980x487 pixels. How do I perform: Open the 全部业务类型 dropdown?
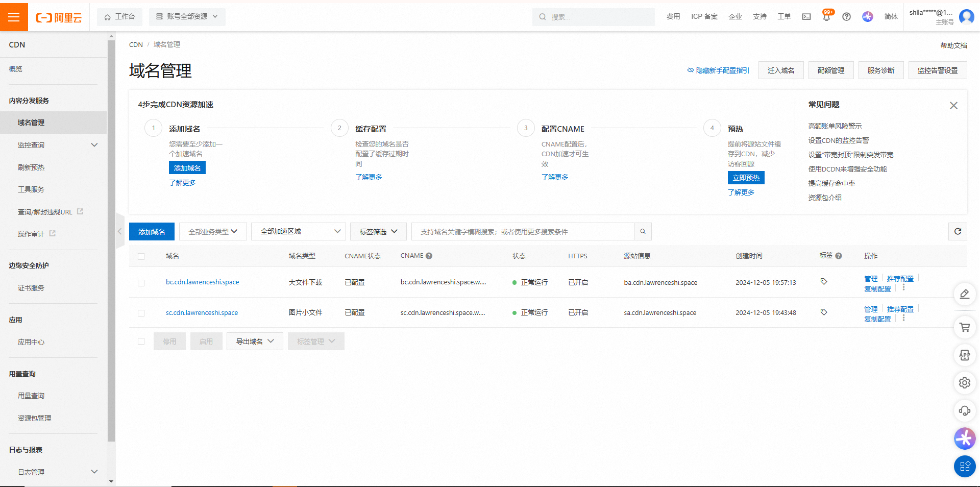(213, 231)
